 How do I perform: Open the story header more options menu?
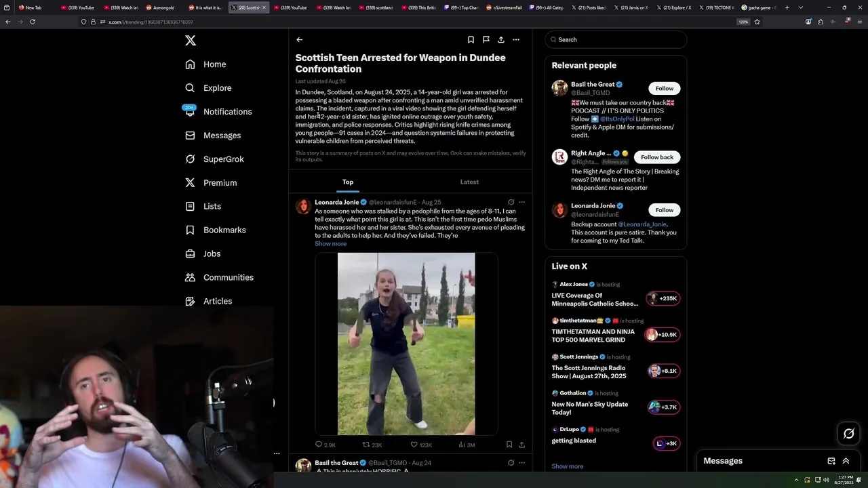[516, 40]
